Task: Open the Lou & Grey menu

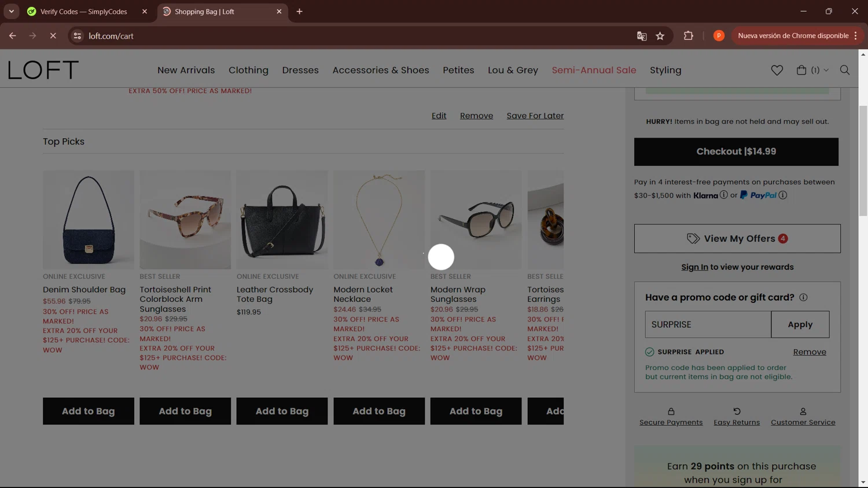Action: [x=513, y=70]
